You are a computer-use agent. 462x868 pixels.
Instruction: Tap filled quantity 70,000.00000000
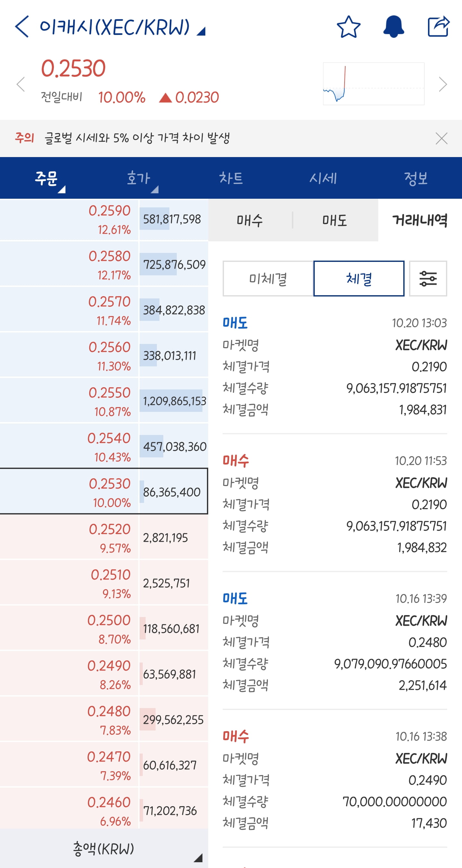pos(395,802)
